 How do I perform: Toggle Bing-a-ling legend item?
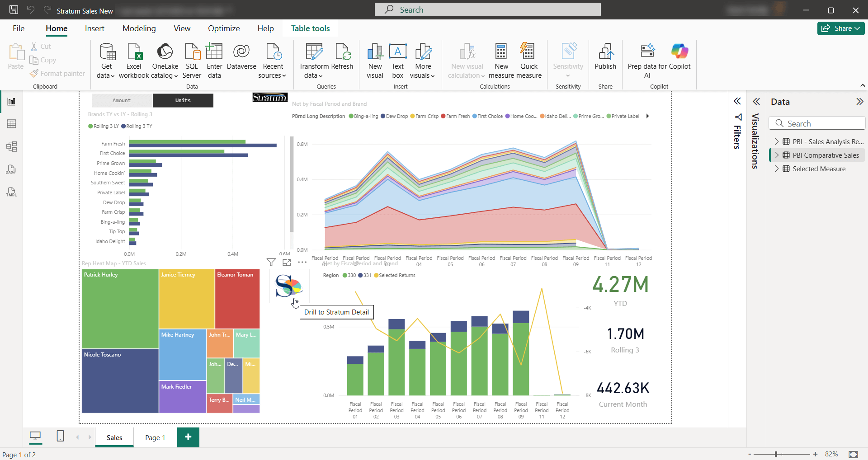[x=363, y=116]
